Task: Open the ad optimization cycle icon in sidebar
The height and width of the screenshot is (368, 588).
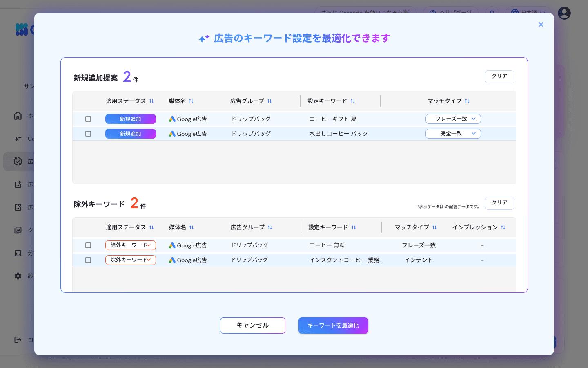Action: tap(18, 162)
